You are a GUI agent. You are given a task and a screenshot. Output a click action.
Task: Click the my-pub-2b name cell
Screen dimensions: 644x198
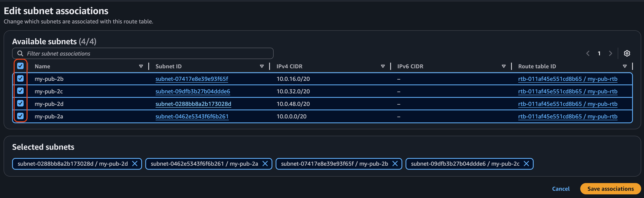tap(49, 79)
